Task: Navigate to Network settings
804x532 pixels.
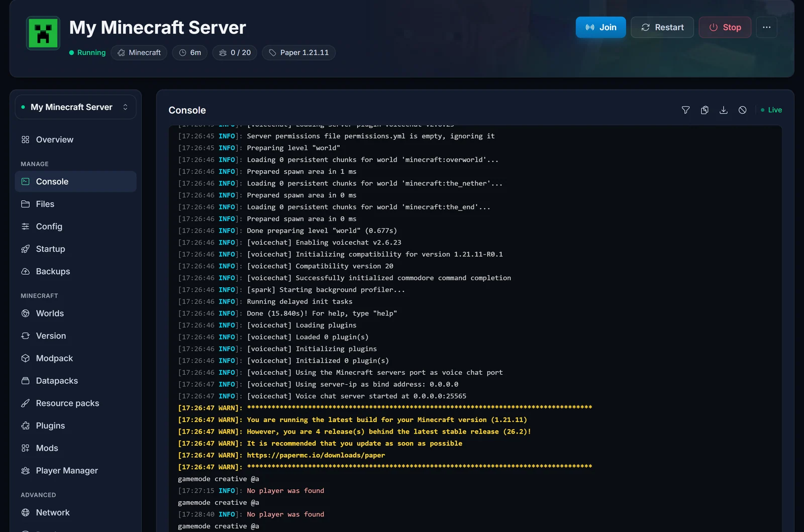Action: point(75,512)
